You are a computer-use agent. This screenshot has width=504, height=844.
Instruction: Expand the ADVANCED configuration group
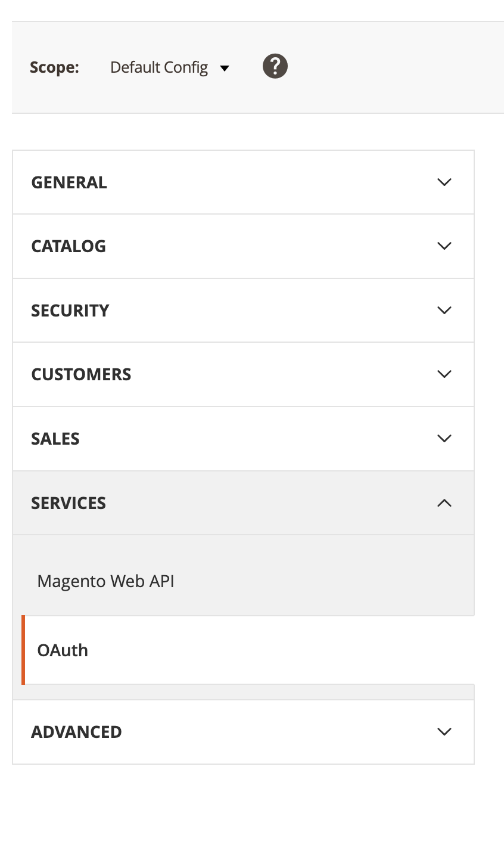(76, 732)
